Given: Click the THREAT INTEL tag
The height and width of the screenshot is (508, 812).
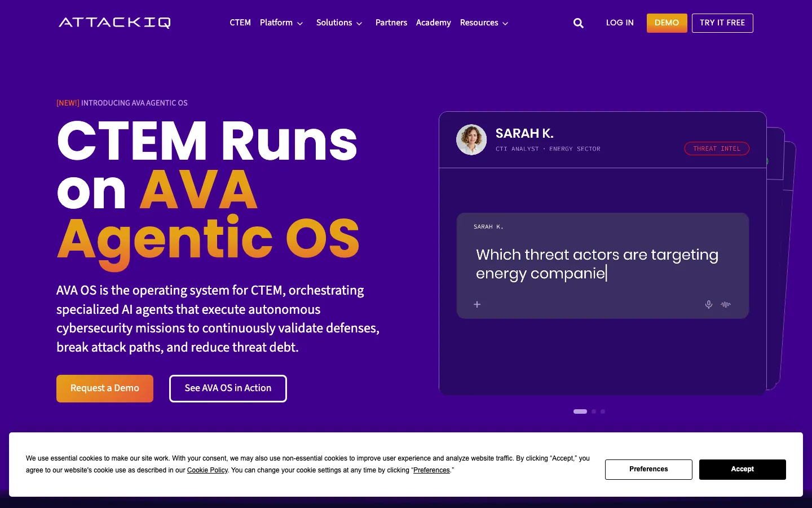Looking at the screenshot, I should click(x=717, y=148).
